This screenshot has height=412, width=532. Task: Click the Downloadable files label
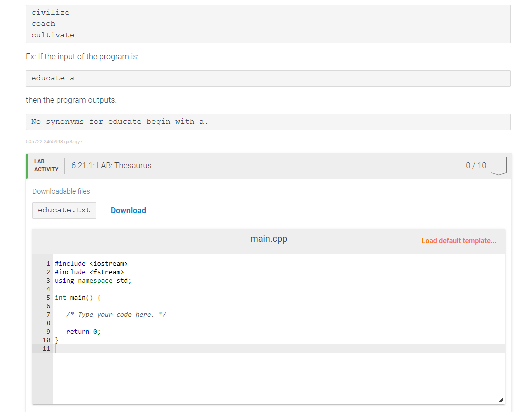click(x=61, y=191)
